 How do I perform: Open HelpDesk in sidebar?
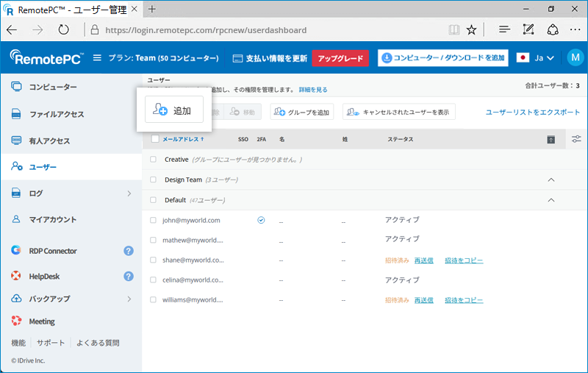[44, 276]
